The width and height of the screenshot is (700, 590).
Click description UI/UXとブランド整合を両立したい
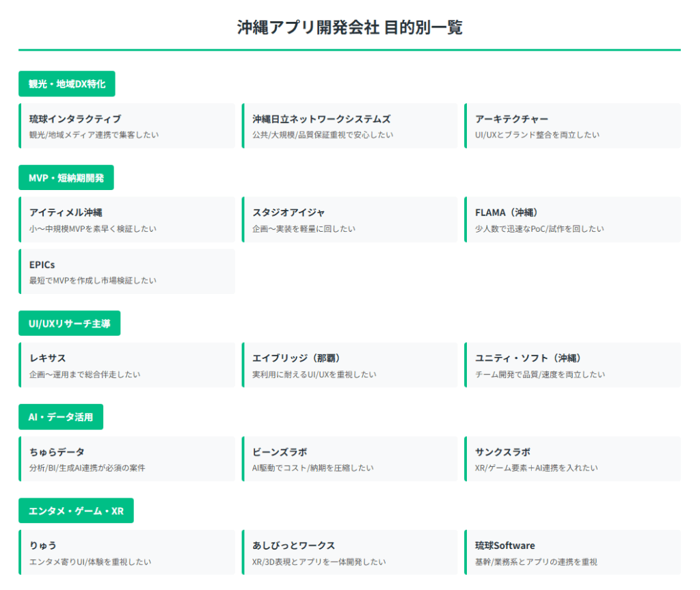(537, 135)
